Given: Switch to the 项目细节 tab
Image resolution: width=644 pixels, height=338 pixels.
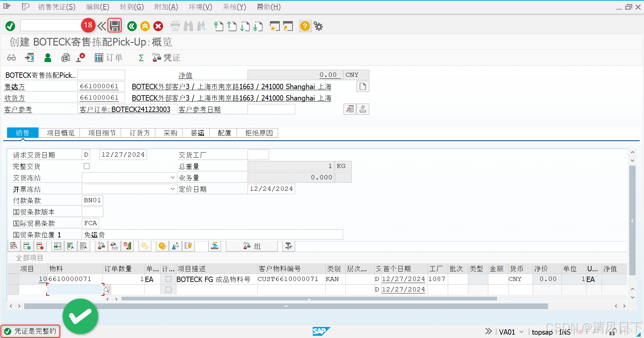Looking at the screenshot, I should [102, 133].
